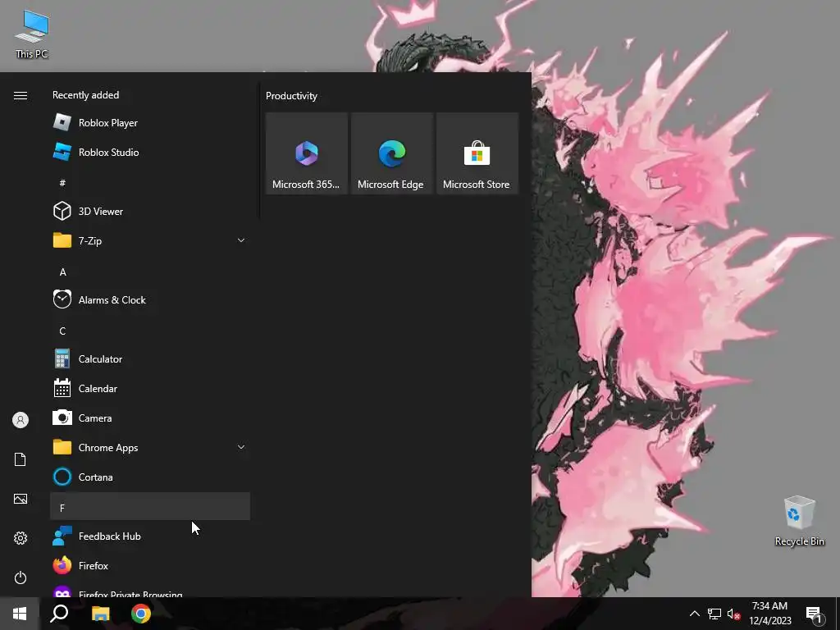Launch Roblox Studio app
Viewport: 840px width, 630px height.
(150, 152)
